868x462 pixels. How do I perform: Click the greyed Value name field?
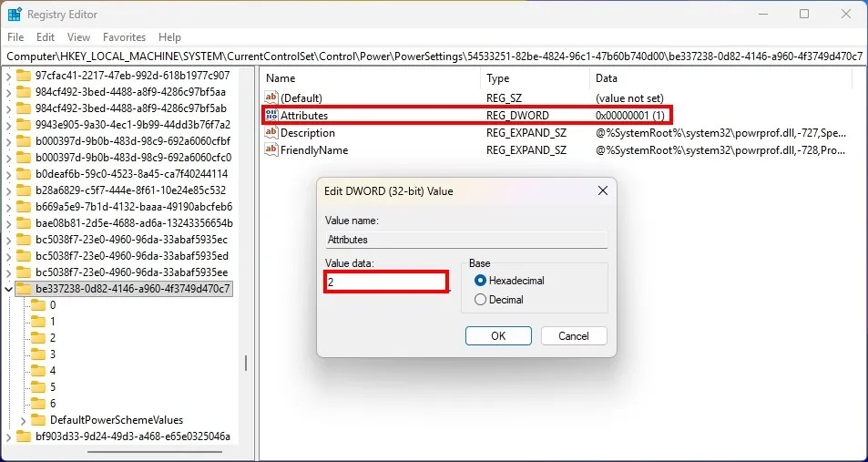466,240
